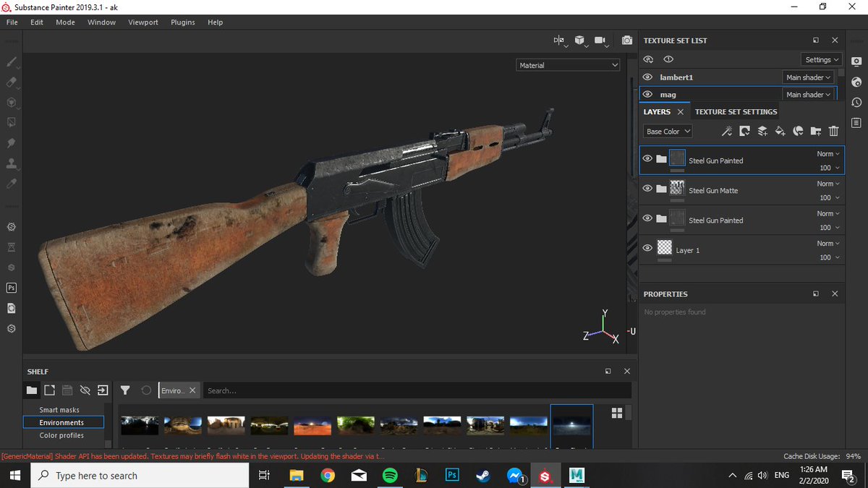Take a viewport screenshot with camera icon
This screenshot has height=488, width=868.
[x=627, y=40]
